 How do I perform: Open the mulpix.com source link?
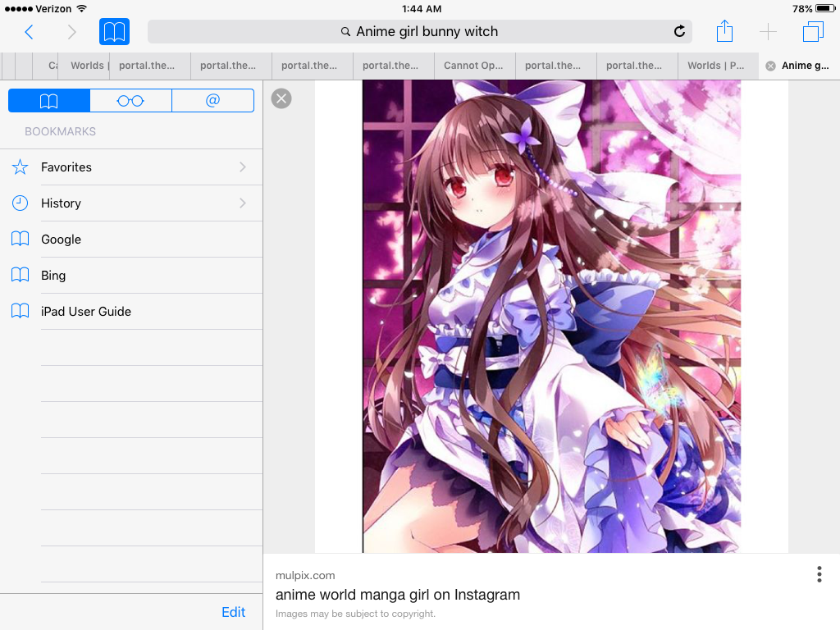(x=305, y=575)
